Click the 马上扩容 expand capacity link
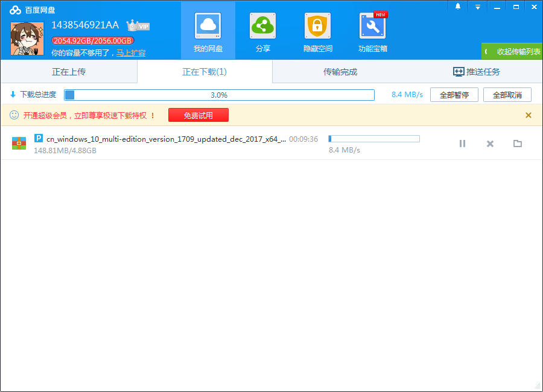This screenshot has height=392, width=543. (x=131, y=53)
